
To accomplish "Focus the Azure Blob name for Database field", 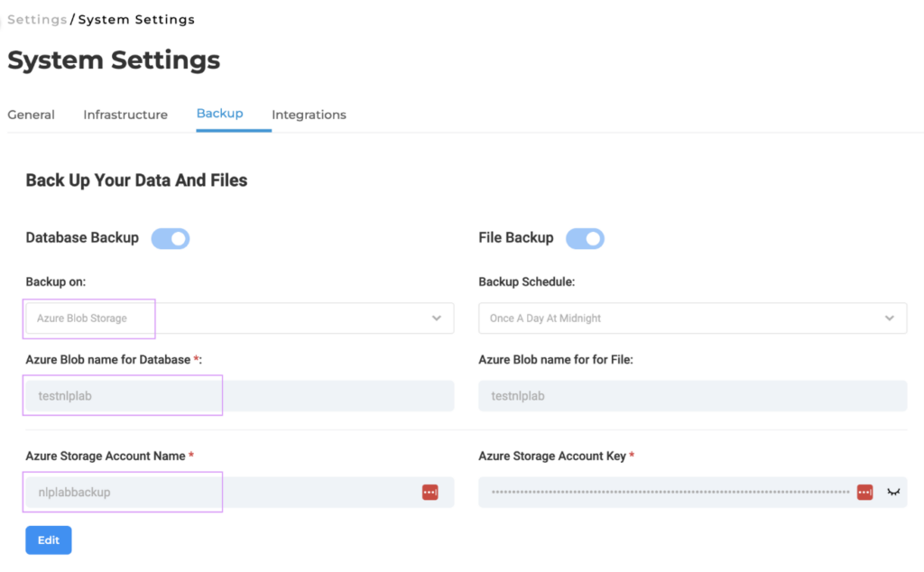I will 240,396.
